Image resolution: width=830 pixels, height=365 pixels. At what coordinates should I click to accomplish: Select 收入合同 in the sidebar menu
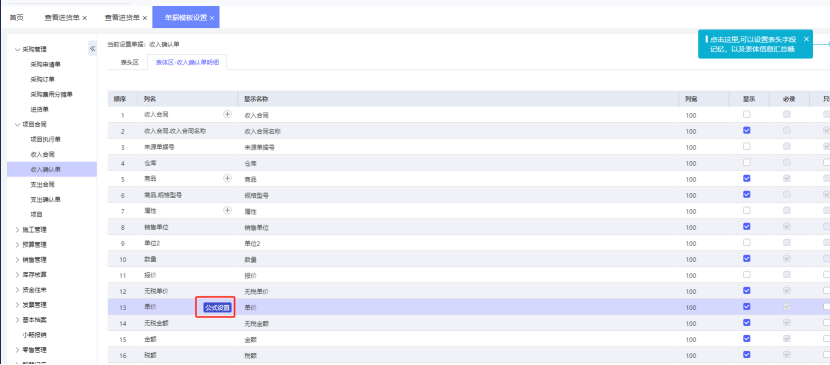tap(42, 154)
